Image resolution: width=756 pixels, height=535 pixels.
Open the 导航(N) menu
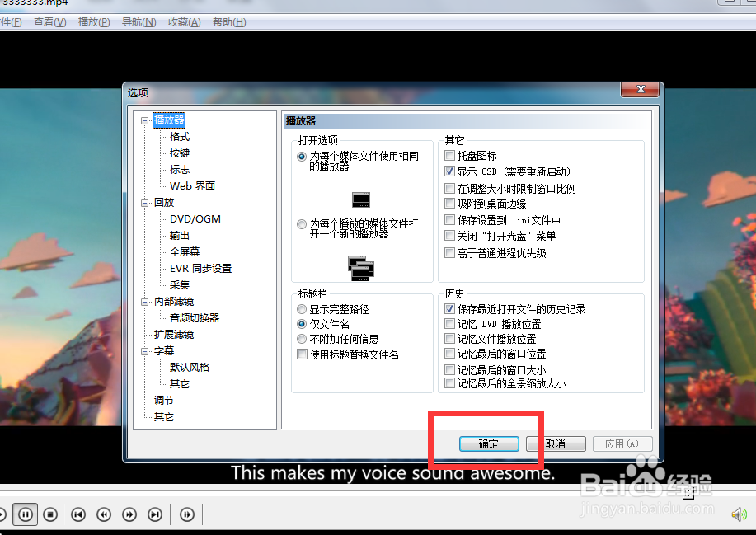click(x=138, y=22)
